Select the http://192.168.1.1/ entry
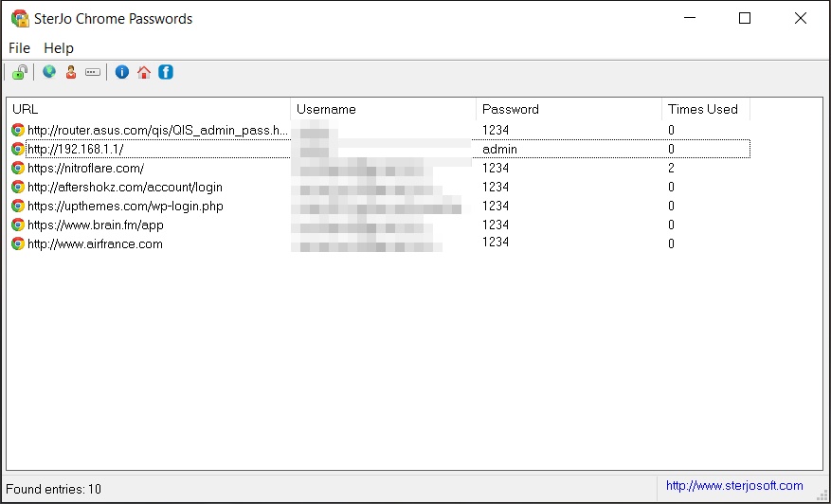Screen dimensions: 831x504 (75, 149)
